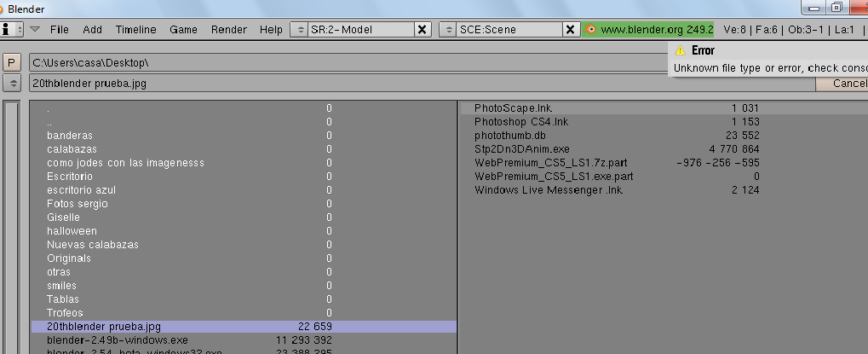Image resolution: width=868 pixels, height=354 pixels.
Task: Open the File menu
Action: [60, 29]
